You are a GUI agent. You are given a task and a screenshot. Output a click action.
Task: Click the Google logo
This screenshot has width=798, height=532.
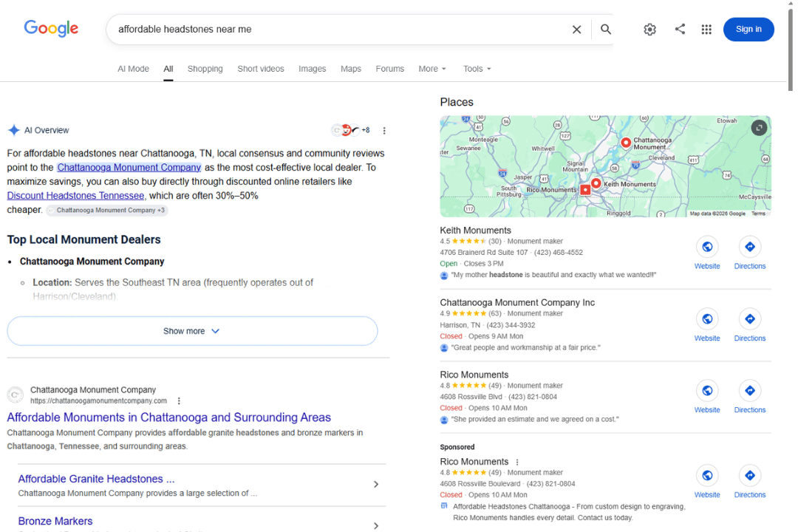(51, 29)
